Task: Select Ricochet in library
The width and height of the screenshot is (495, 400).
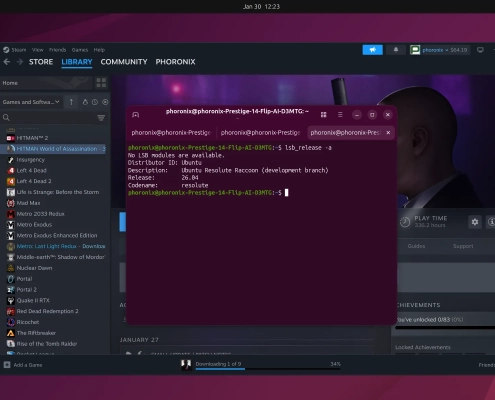Action: [28, 322]
